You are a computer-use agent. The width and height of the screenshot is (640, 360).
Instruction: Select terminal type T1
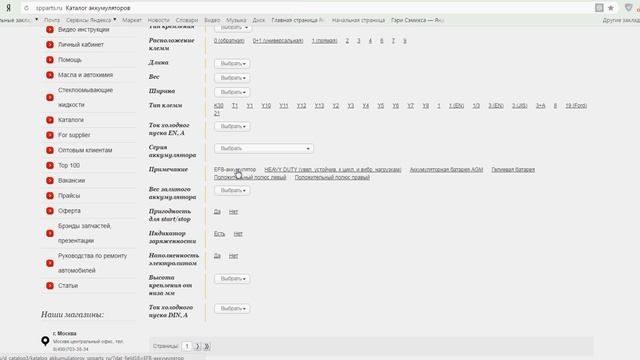[x=235, y=106]
